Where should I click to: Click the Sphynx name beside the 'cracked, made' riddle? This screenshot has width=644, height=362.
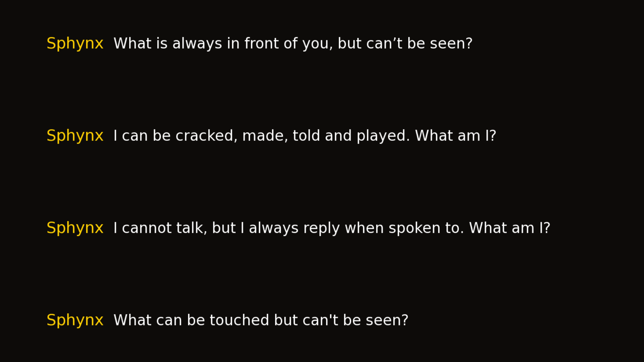[x=75, y=136]
